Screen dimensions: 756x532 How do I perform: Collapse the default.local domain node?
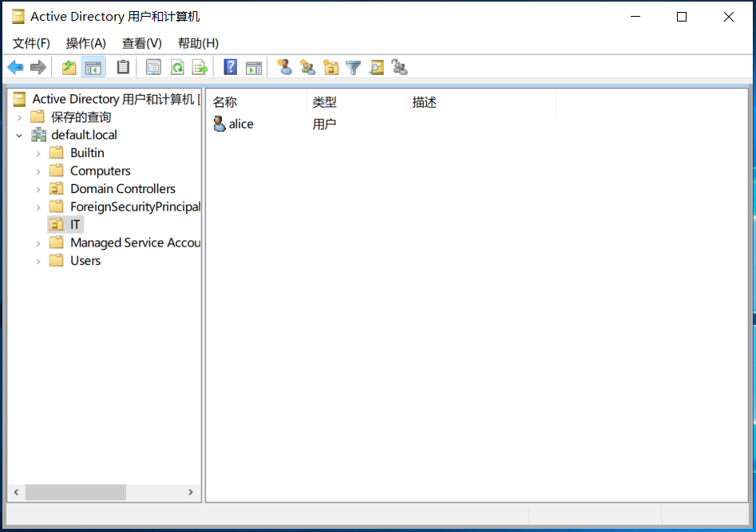[19, 136]
